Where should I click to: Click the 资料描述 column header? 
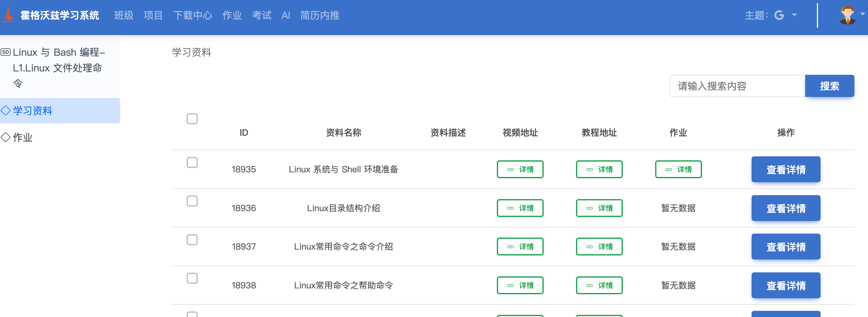pos(448,133)
